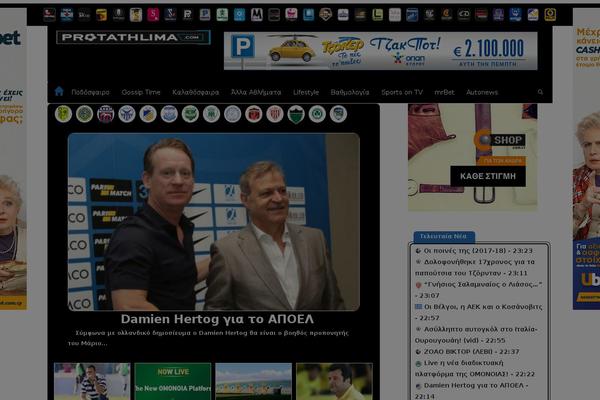Open news item Δολοφονήθηκε 17χρονος
Viewport: 600px width, 400px height.
475,268
